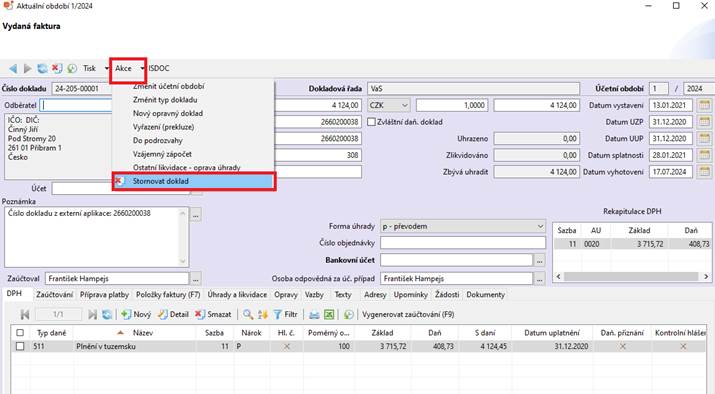The height and width of the screenshot is (394, 715).
Task: Select Stornovat doklad menu entry
Action: [194, 181]
